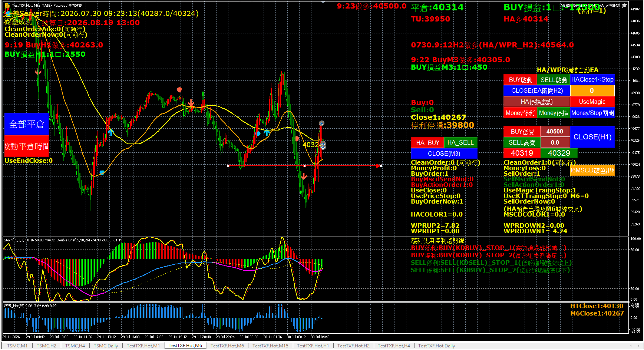Click the 全部平倉 close-all button
The width and height of the screenshot is (644, 350).
click(27, 124)
